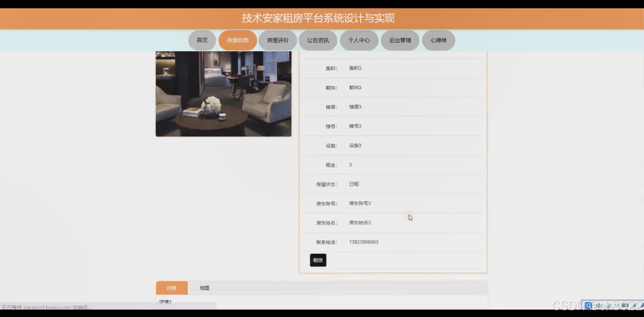Click the 房东账号3 value text
The image size is (644, 317).
(x=360, y=203)
